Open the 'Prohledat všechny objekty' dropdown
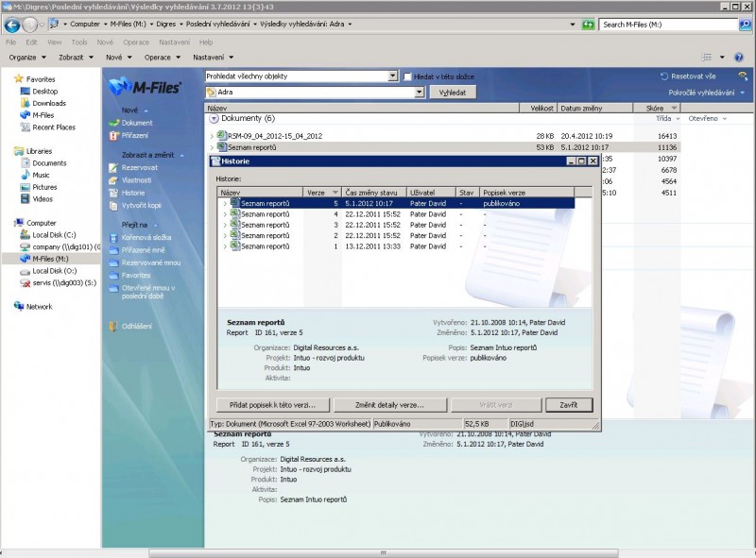The height and width of the screenshot is (558, 756). point(392,76)
